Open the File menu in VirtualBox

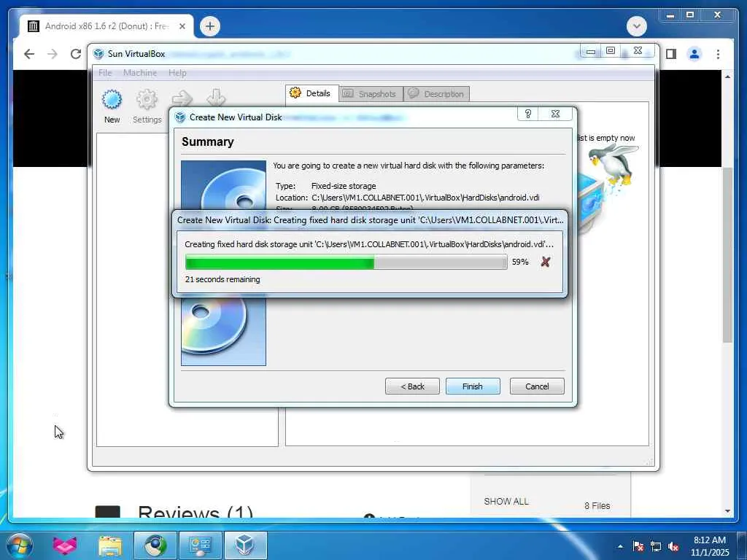click(105, 73)
